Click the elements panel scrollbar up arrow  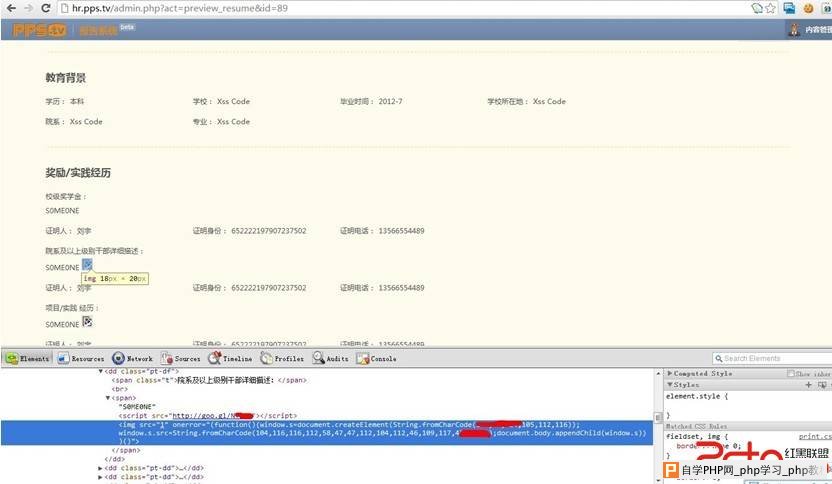pos(658,374)
